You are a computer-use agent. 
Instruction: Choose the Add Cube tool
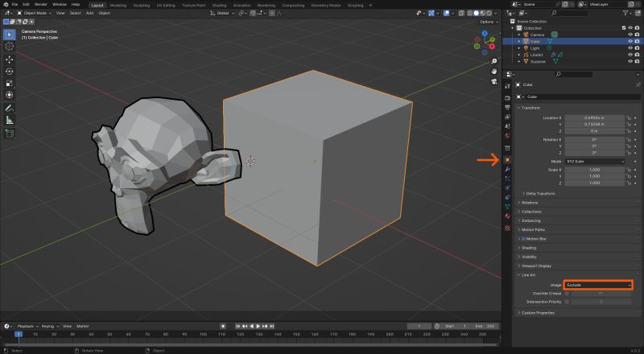pyautogui.click(x=10, y=134)
